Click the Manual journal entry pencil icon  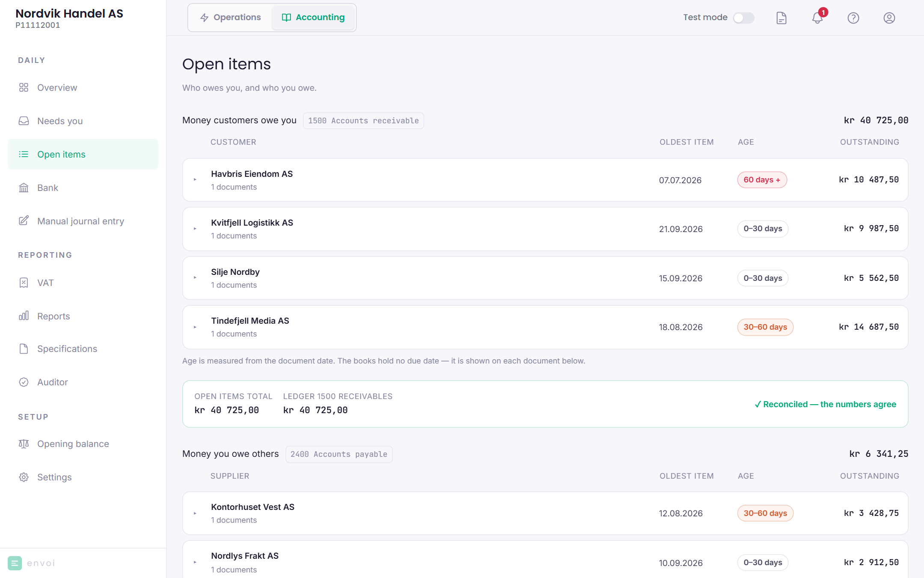coord(24,221)
